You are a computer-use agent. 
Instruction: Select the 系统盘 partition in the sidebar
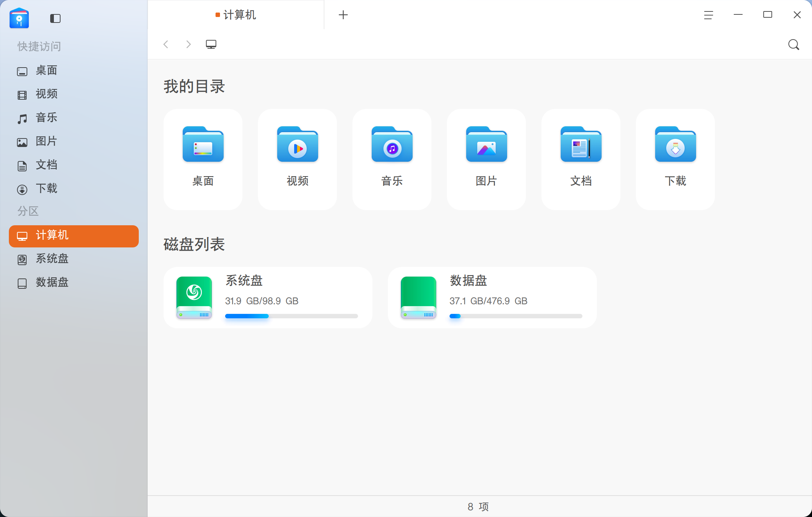(51, 259)
